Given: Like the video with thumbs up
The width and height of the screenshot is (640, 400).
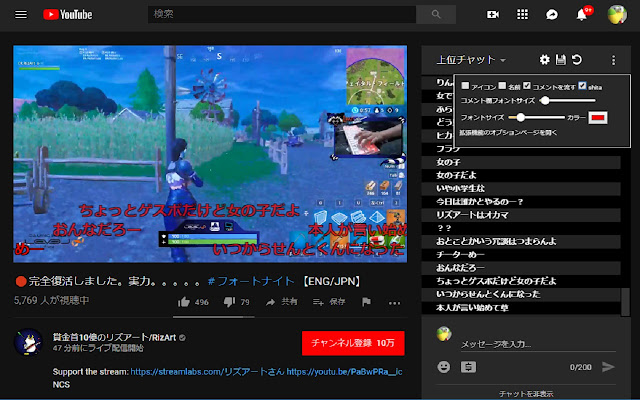Looking at the screenshot, I should tap(184, 302).
